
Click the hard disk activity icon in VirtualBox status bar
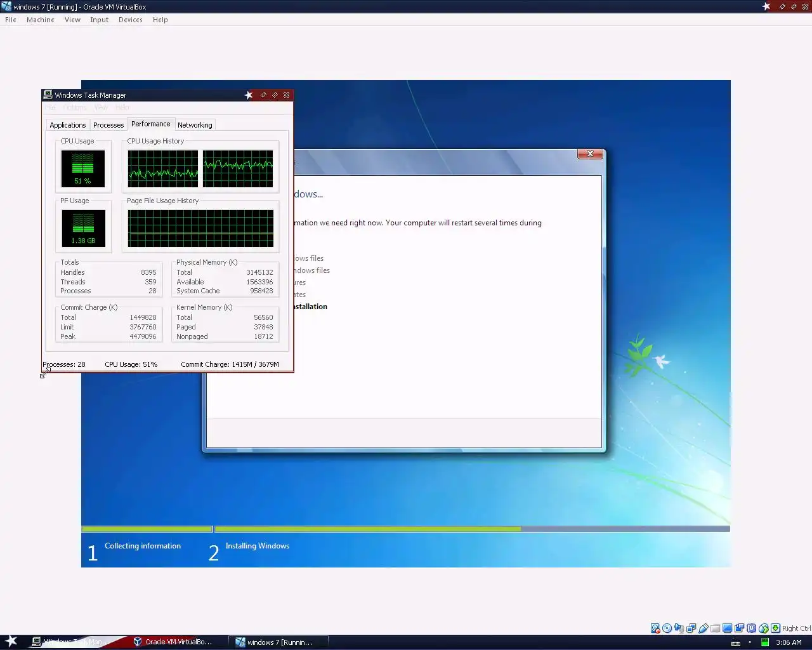click(x=655, y=628)
